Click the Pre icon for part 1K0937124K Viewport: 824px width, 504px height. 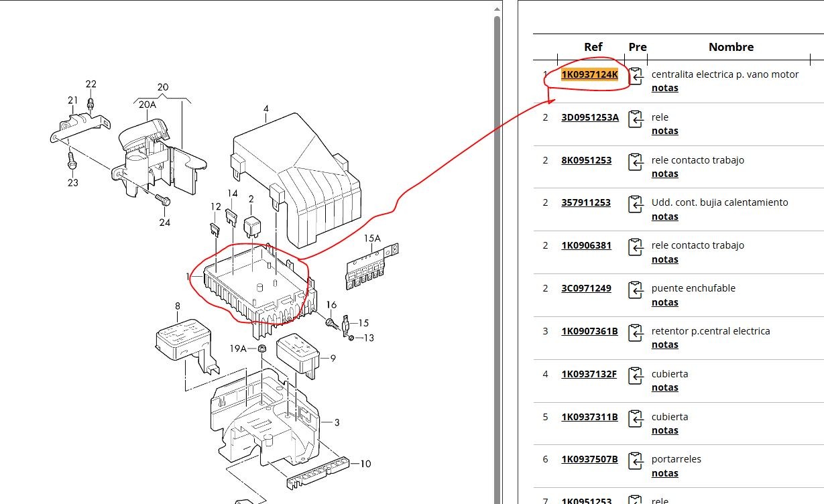click(x=635, y=76)
